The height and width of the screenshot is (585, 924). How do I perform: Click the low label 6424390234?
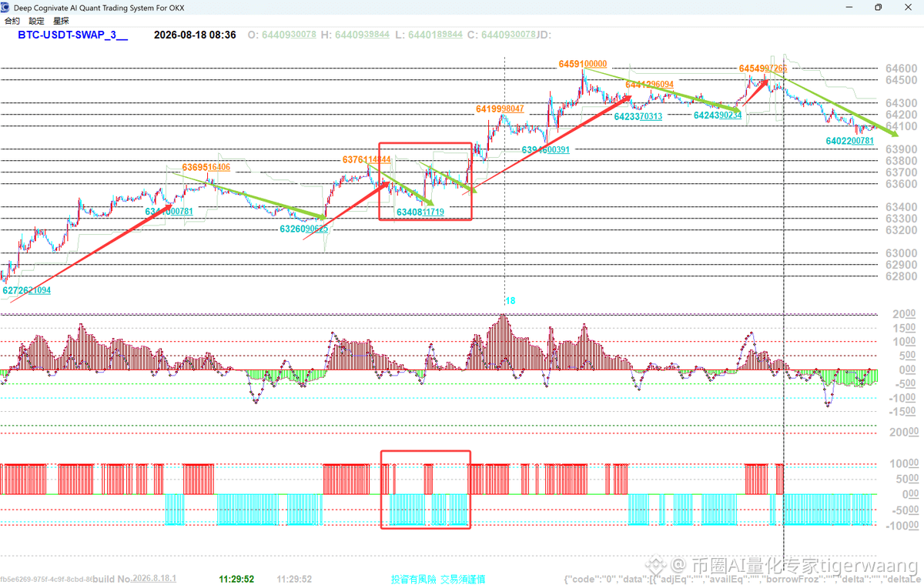tap(718, 115)
